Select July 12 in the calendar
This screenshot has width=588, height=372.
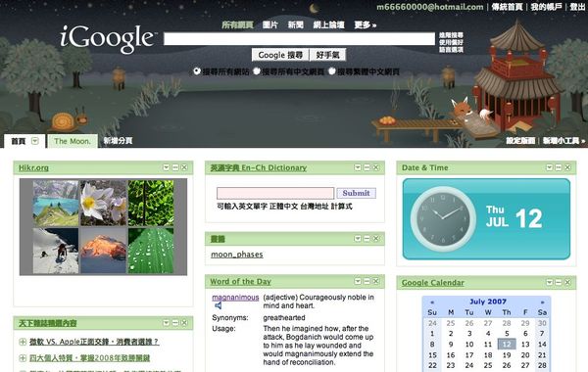[x=507, y=344]
